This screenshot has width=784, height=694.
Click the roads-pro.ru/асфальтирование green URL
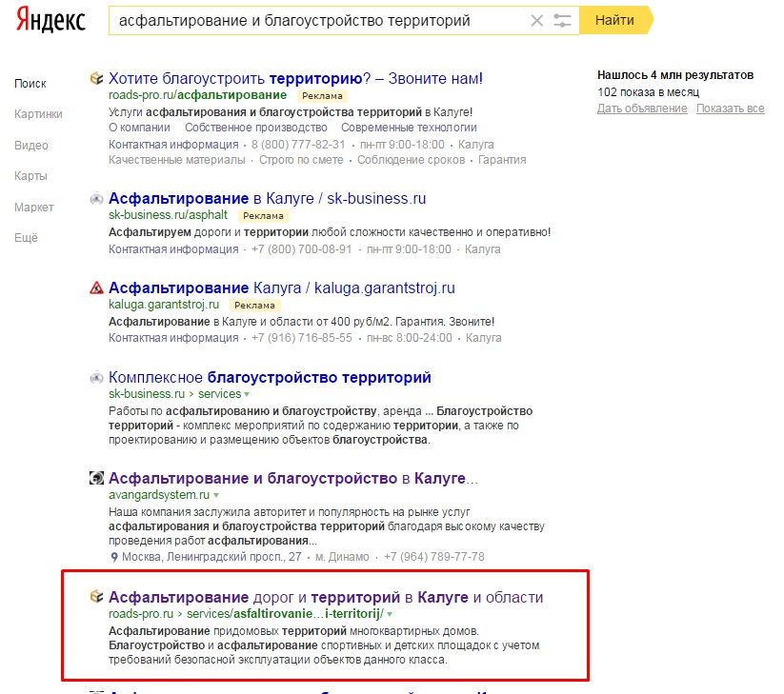[197, 95]
